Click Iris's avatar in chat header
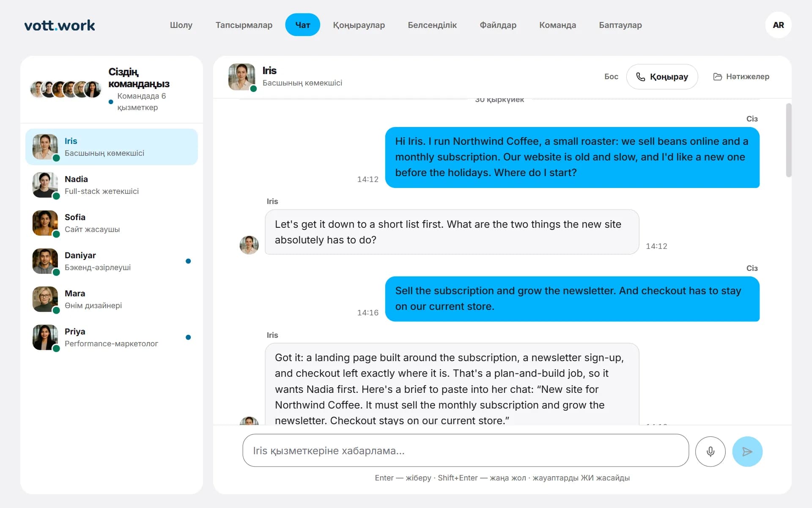This screenshot has width=812, height=508. pos(241,77)
